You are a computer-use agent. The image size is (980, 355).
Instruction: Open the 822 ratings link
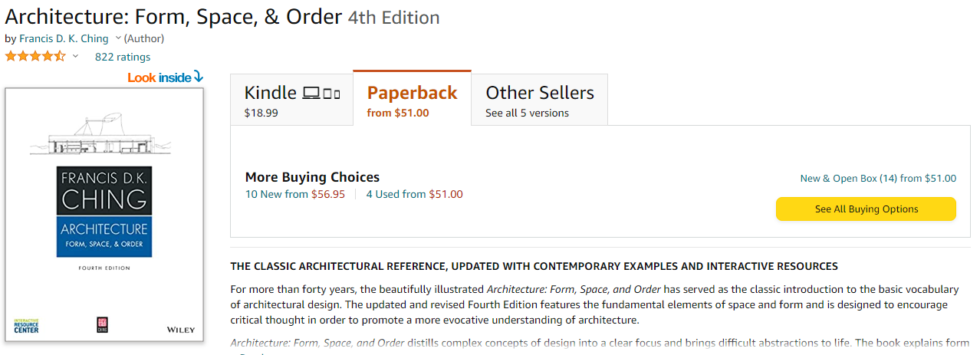coord(123,57)
